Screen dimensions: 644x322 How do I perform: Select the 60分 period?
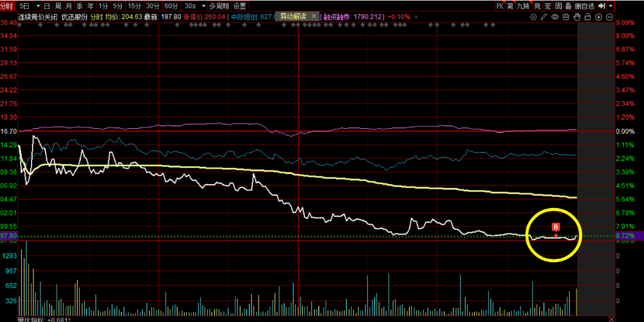click(171, 6)
